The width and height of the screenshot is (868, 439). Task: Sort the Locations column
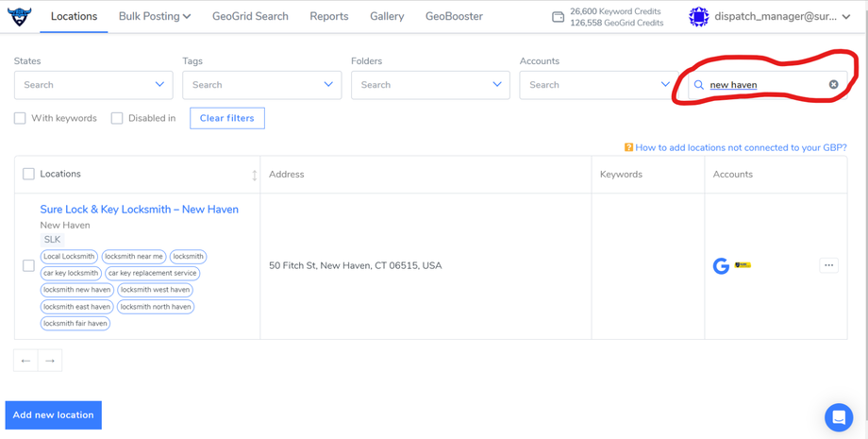pos(254,175)
